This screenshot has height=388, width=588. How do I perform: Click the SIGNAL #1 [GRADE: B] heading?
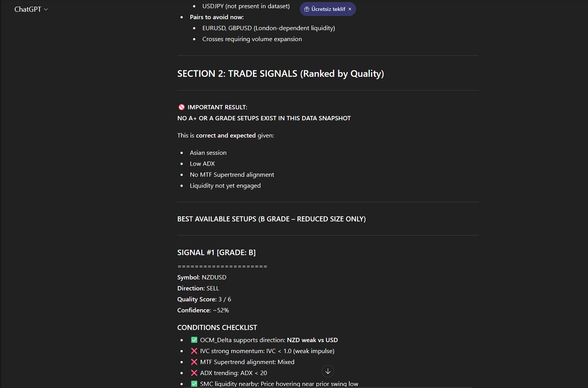coord(217,252)
